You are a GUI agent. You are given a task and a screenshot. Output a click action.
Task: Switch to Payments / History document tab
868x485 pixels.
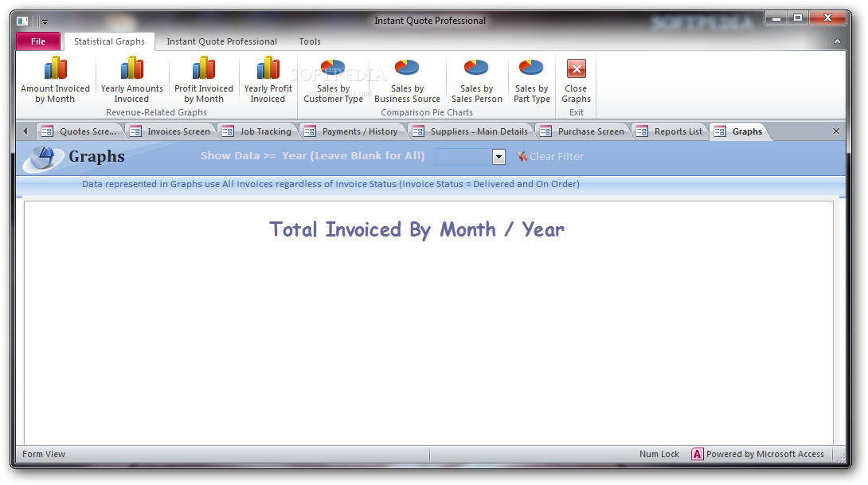(353, 131)
